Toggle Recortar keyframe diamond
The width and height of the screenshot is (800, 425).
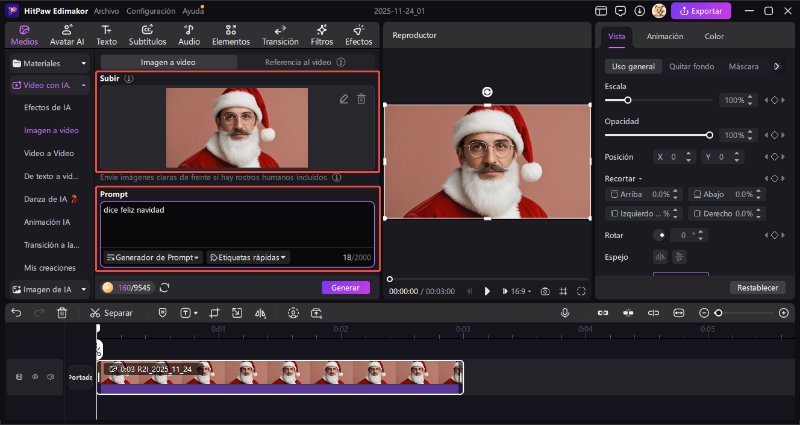(x=774, y=179)
